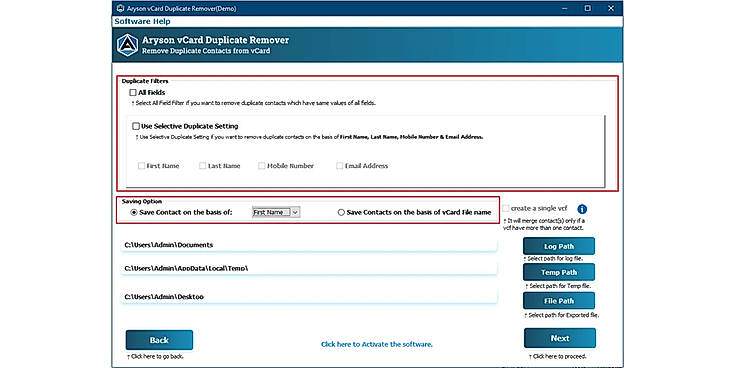The image size is (736, 368).
Task: Select Save Contacts on basis of vCard File name
Action: pyautogui.click(x=341, y=213)
